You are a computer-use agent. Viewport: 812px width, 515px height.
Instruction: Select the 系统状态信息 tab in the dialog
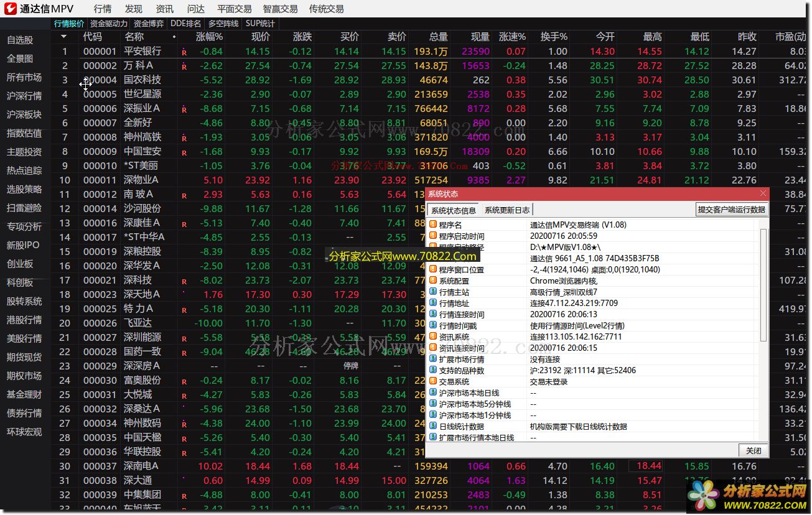454,210
